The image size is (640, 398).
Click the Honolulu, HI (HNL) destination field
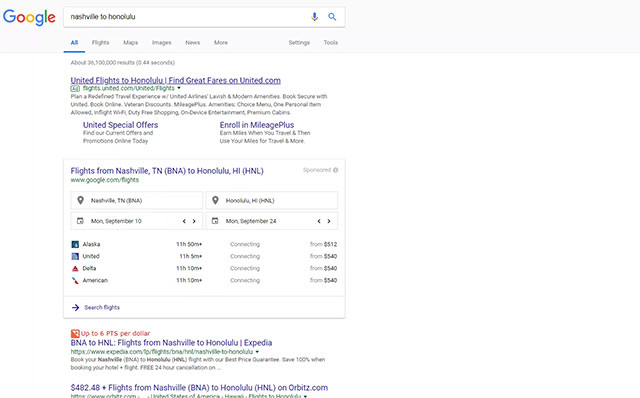[272, 200]
